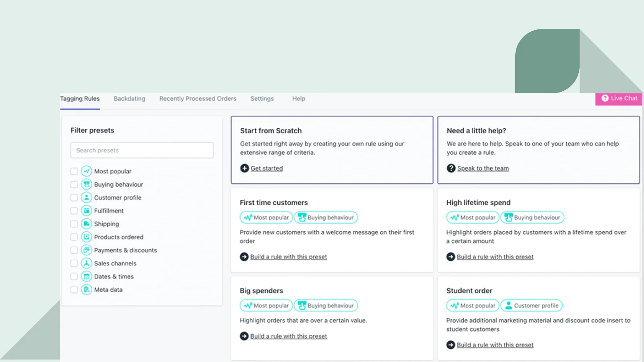This screenshot has width=644, height=362.
Task: Click the Shipping filter icon
Action: point(87,224)
